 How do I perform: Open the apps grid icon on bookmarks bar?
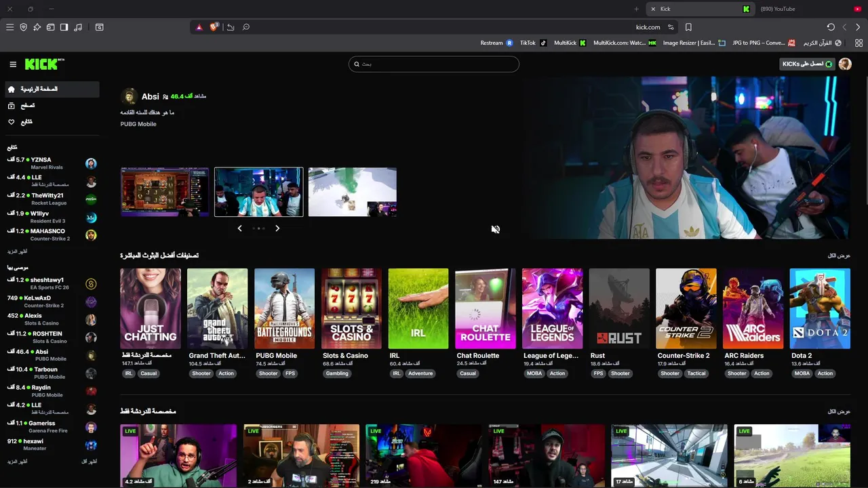pos(859,43)
